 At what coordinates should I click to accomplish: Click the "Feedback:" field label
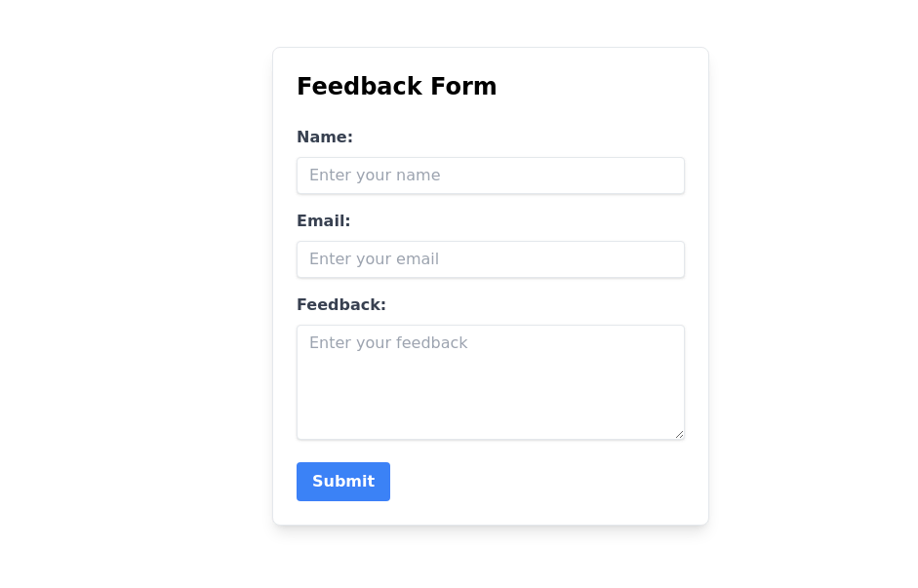(340, 305)
